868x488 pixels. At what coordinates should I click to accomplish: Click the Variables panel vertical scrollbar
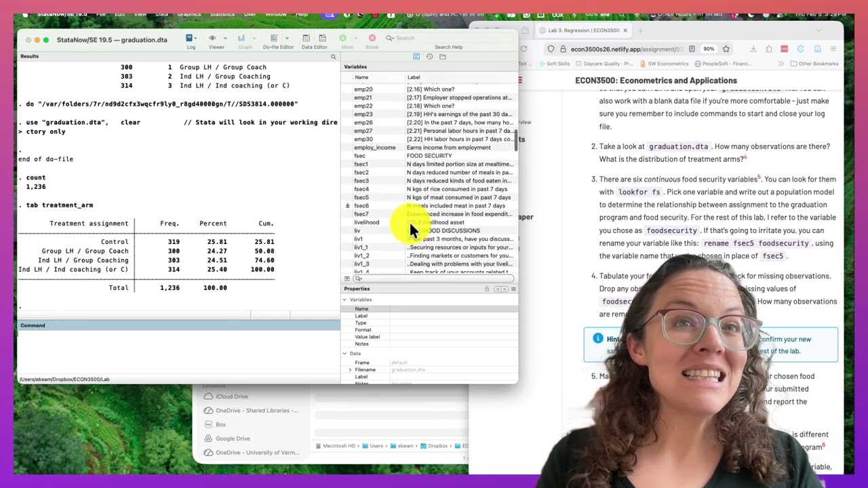tap(516, 141)
